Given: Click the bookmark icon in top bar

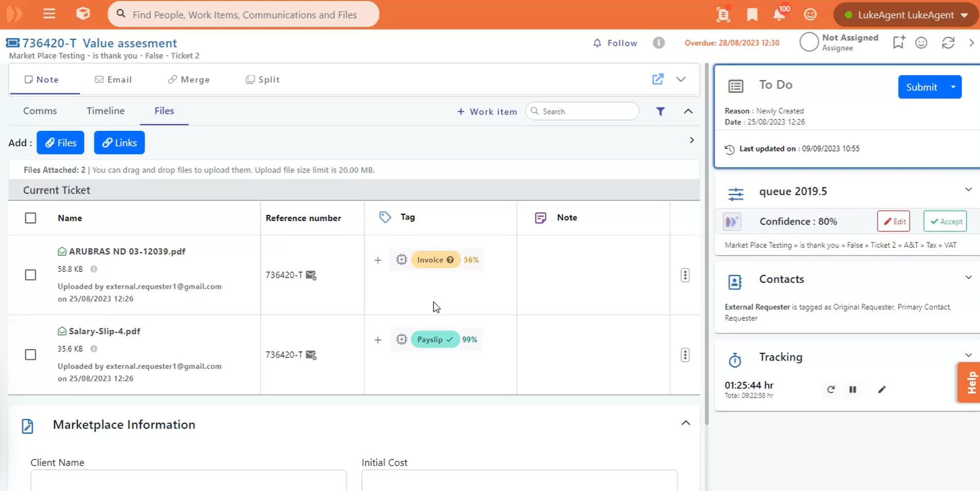Looking at the screenshot, I should point(752,14).
